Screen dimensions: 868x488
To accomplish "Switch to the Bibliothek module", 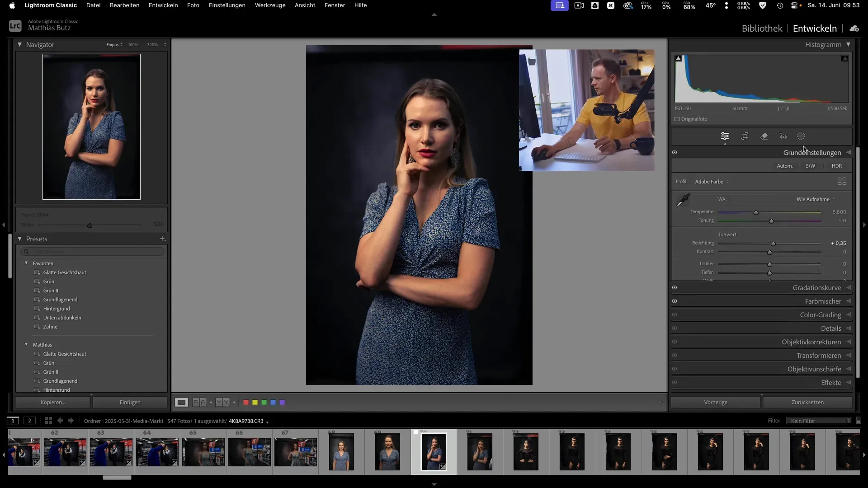I will tap(762, 28).
